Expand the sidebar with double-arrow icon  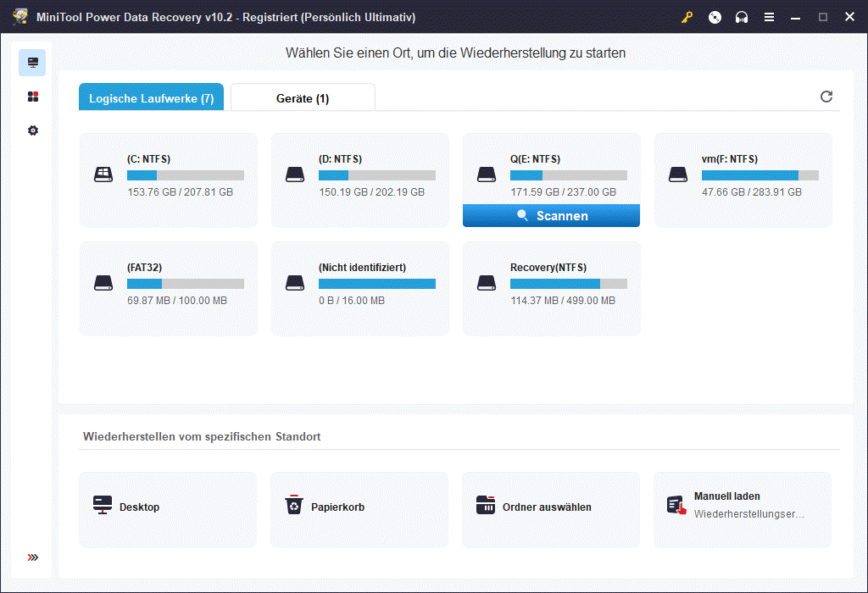(33, 557)
